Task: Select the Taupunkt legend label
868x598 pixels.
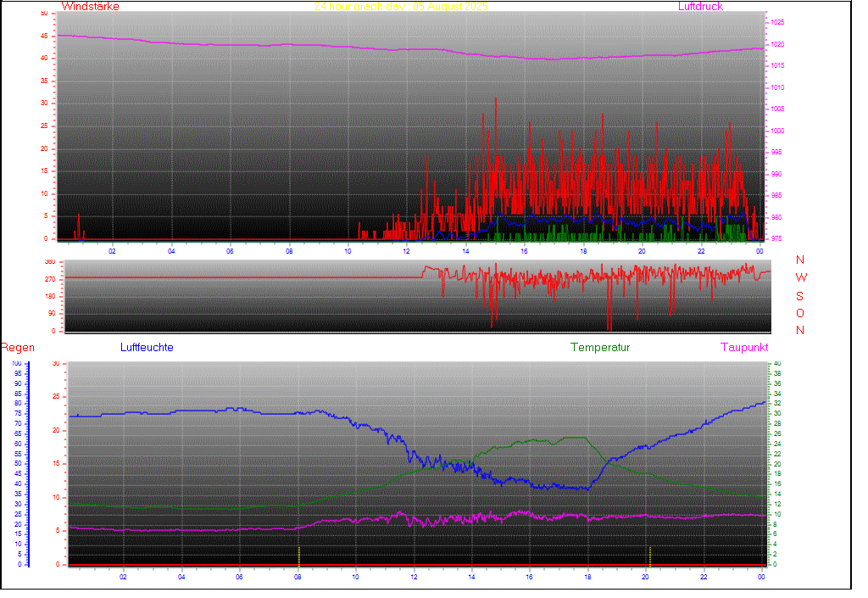Action: pos(744,348)
